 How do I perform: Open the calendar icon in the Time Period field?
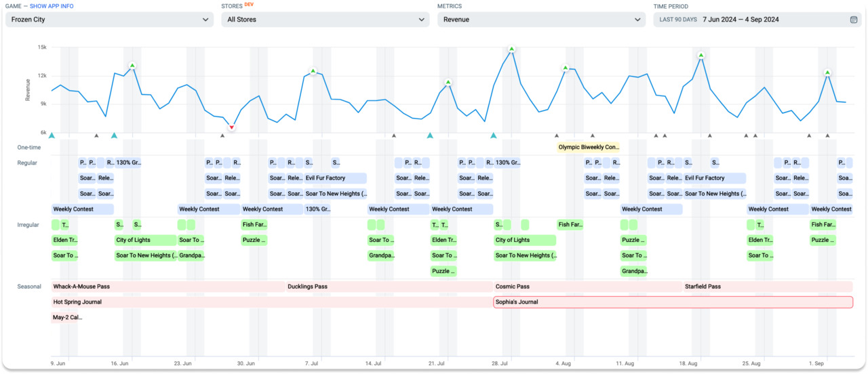(x=854, y=20)
